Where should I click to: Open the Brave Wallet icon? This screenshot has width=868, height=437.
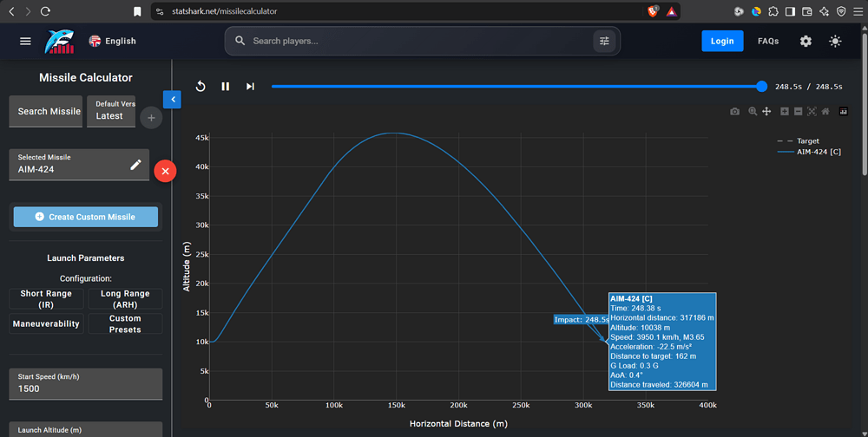(x=807, y=11)
